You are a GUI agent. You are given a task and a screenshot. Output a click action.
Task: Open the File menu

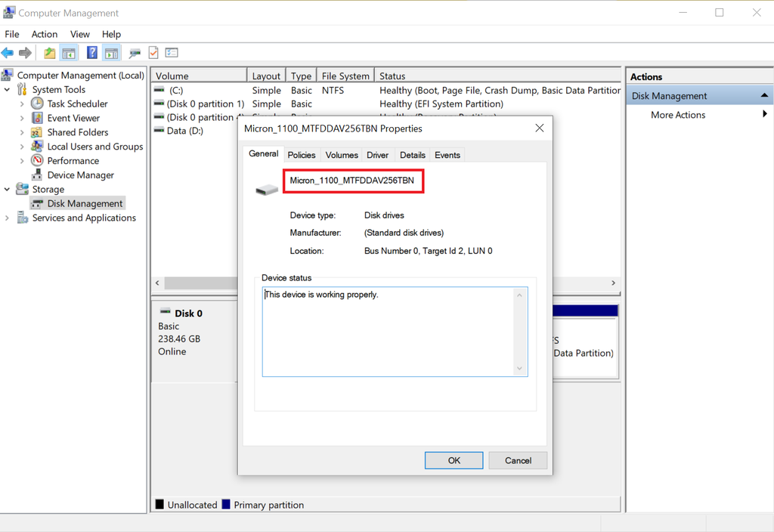point(12,34)
